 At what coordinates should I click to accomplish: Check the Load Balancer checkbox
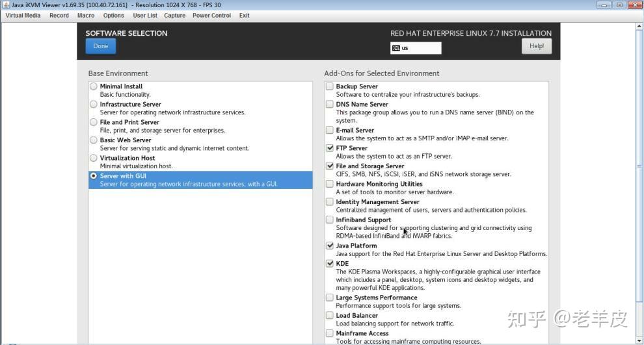click(x=329, y=316)
